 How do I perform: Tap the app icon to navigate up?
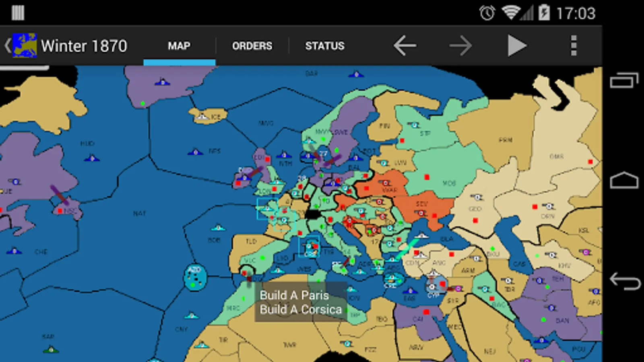24,45
